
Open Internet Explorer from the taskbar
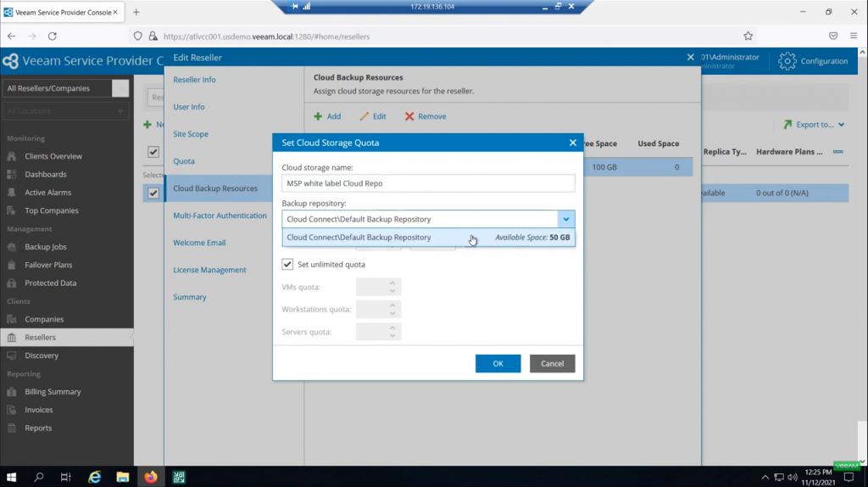tap(95, 477)
